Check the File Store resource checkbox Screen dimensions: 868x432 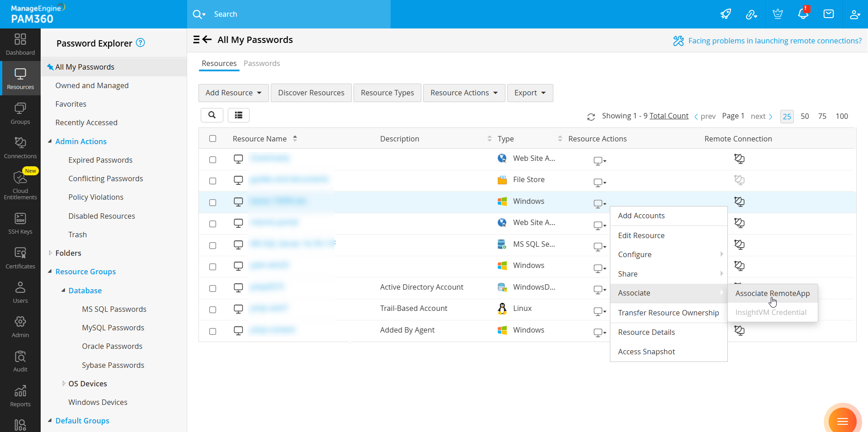[213, 181]
